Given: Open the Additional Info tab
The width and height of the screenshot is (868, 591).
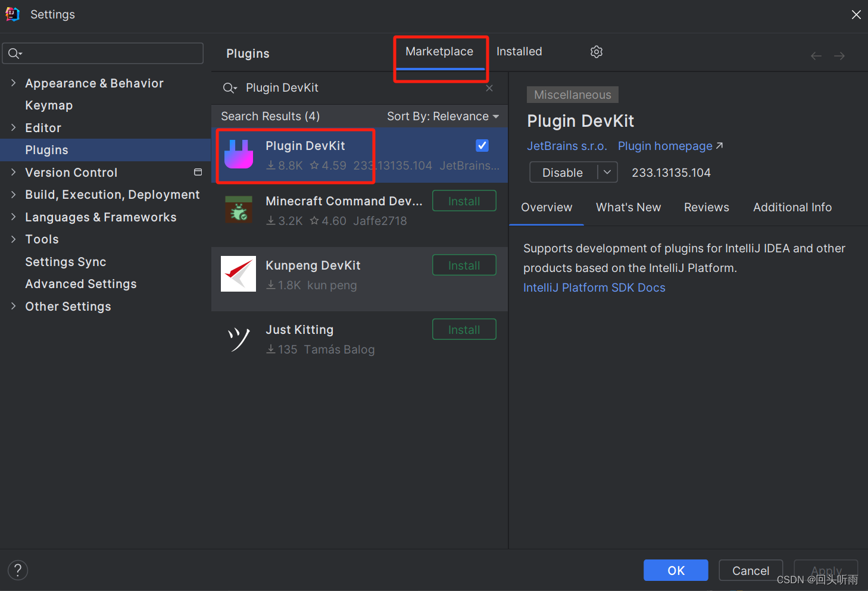Looking at the screenshot, I should (792, 207).
